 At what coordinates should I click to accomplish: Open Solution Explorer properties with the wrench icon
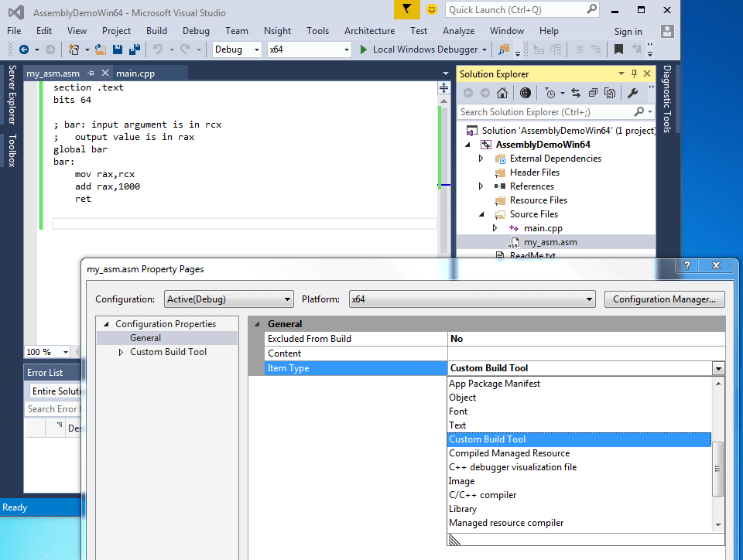pos(633,93)
